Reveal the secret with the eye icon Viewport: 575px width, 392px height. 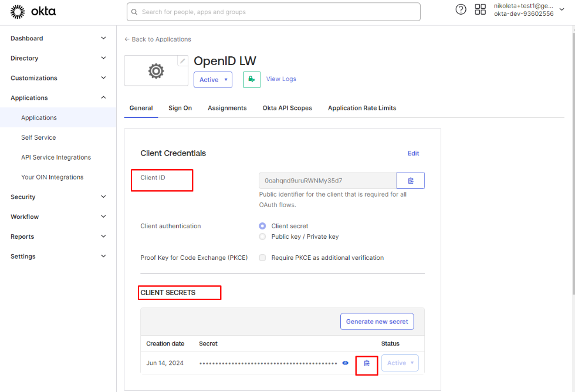[x=345, y=363]
